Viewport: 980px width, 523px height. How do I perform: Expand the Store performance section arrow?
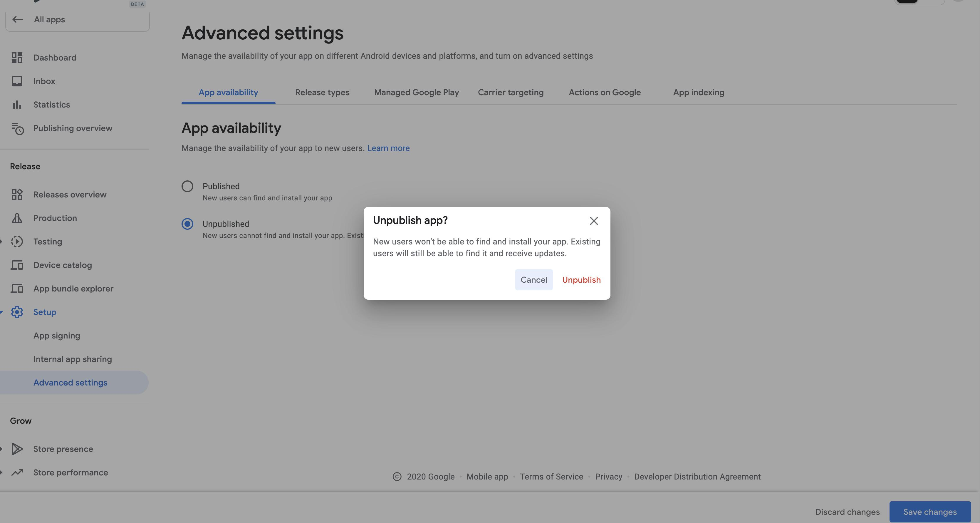pos(1,472)
